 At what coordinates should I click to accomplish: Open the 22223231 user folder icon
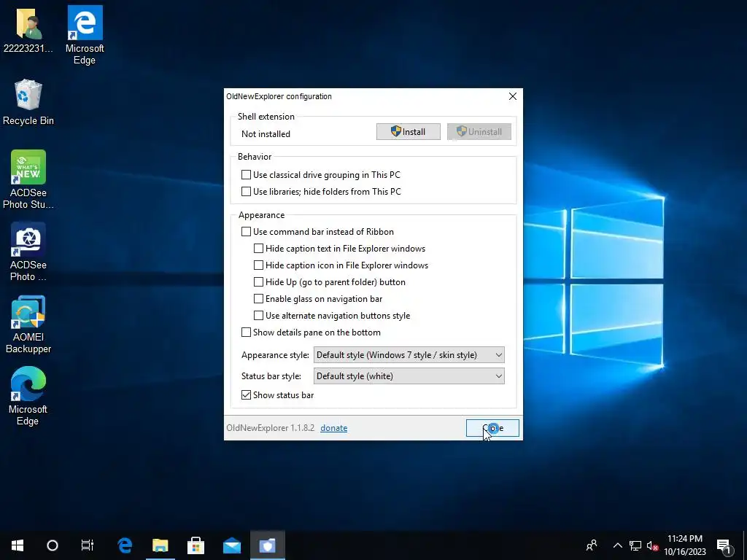coord(28,29)
